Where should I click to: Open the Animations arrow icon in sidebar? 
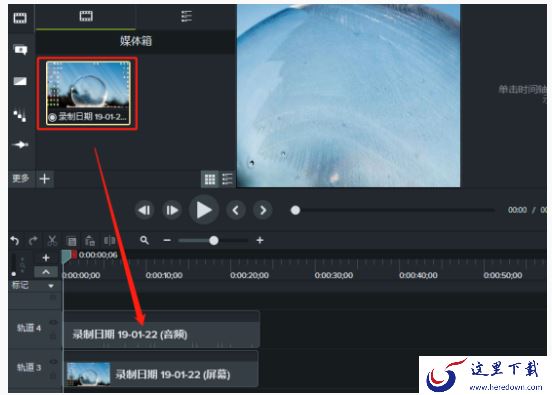(20, 144)
